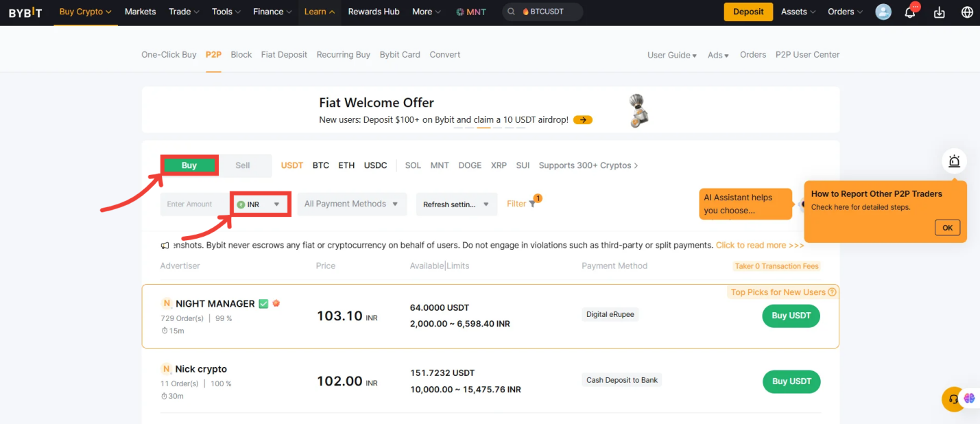Screen dimensions: 980x424
Task: Dismiss the report tooltip with OK
Action: 947,227
